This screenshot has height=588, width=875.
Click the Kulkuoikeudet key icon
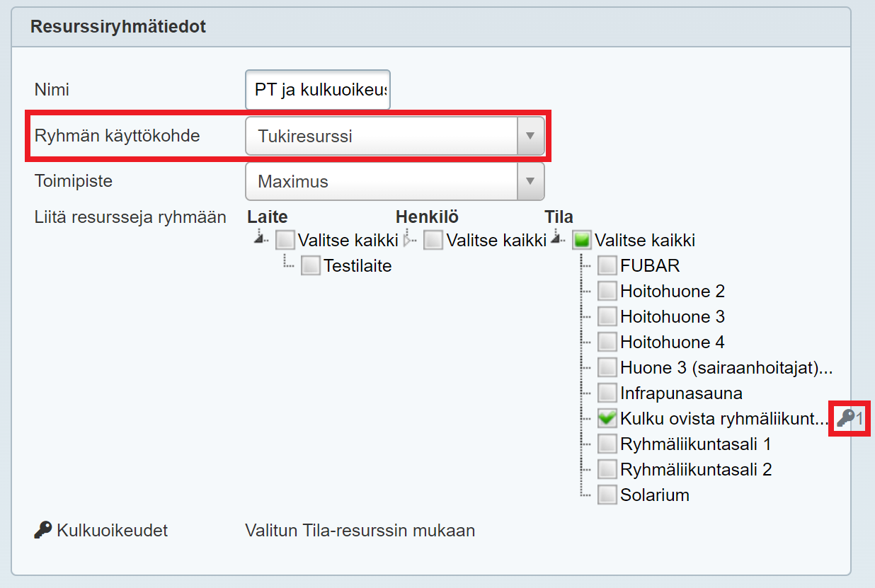click(43, 530)
